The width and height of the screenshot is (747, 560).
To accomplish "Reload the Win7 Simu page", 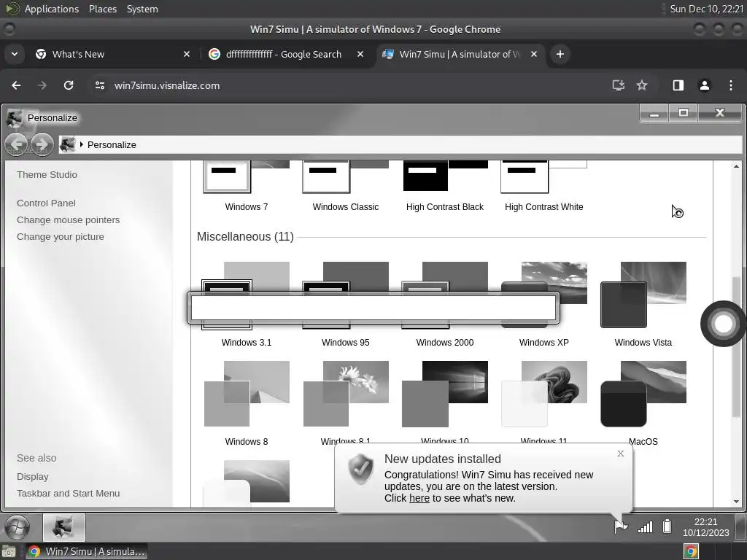I will click(x=69, y=85).
